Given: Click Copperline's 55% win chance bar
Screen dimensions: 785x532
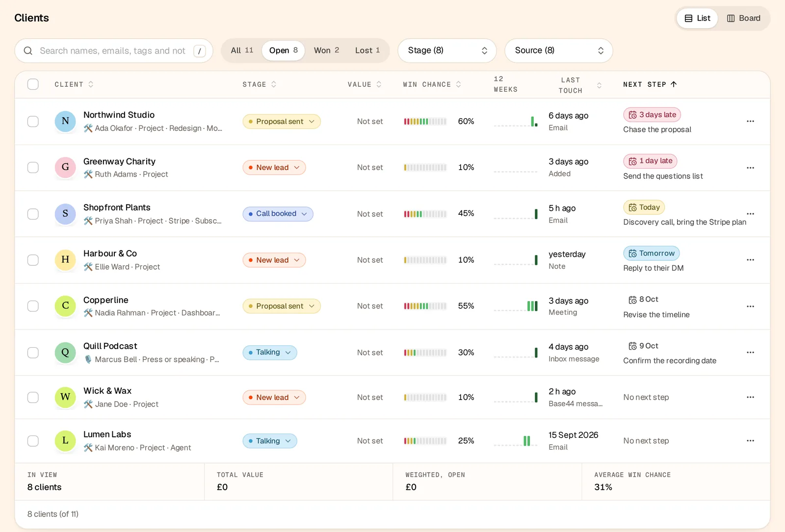Looking at the screenshot, I should [x=425, y=306].
